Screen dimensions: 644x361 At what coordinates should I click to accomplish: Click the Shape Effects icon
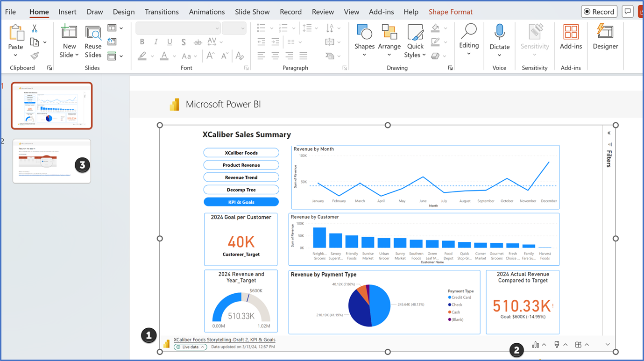435,56
